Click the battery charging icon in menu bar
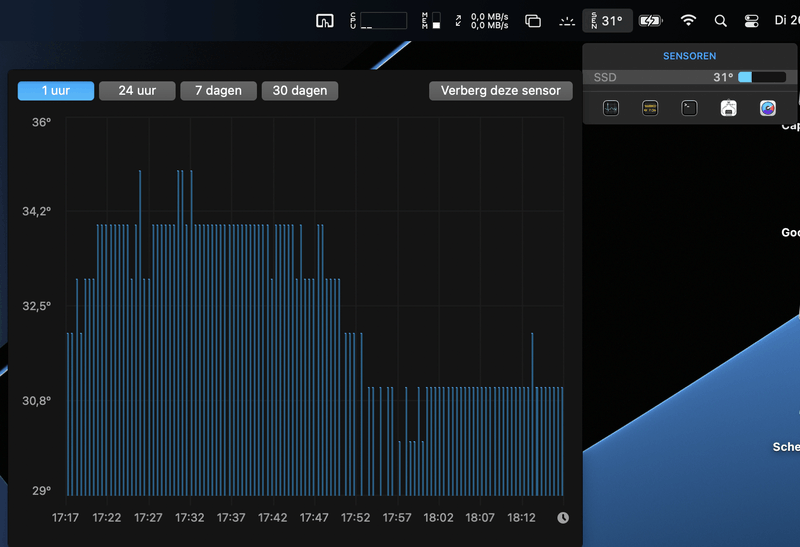This screenshot has width=800, height=547. point(651,21)
